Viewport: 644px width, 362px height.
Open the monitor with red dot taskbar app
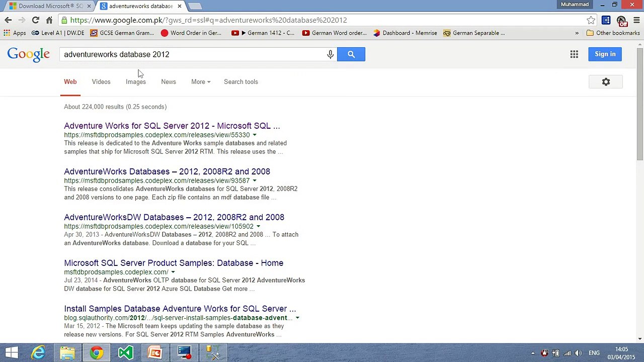point(184,352)
